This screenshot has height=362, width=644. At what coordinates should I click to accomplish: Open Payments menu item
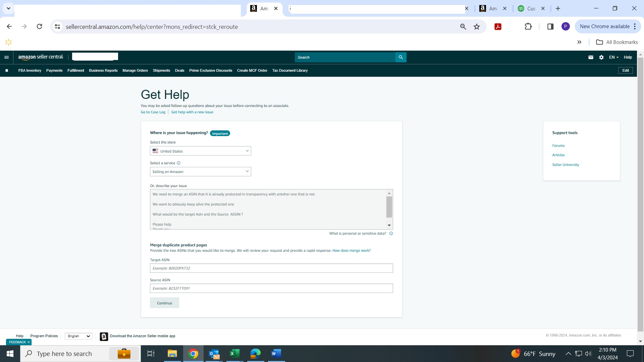(x=54, y=70)
